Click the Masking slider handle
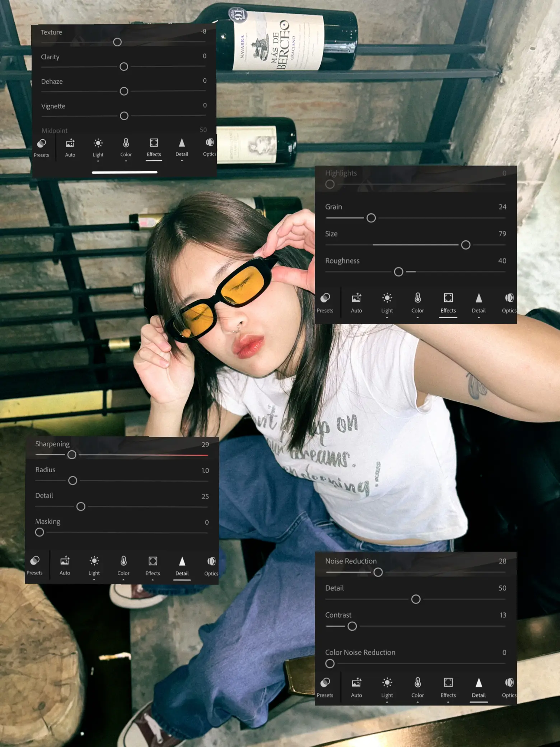Image resolution: width=560 pixels, height=747 pixels. [39, 532]
